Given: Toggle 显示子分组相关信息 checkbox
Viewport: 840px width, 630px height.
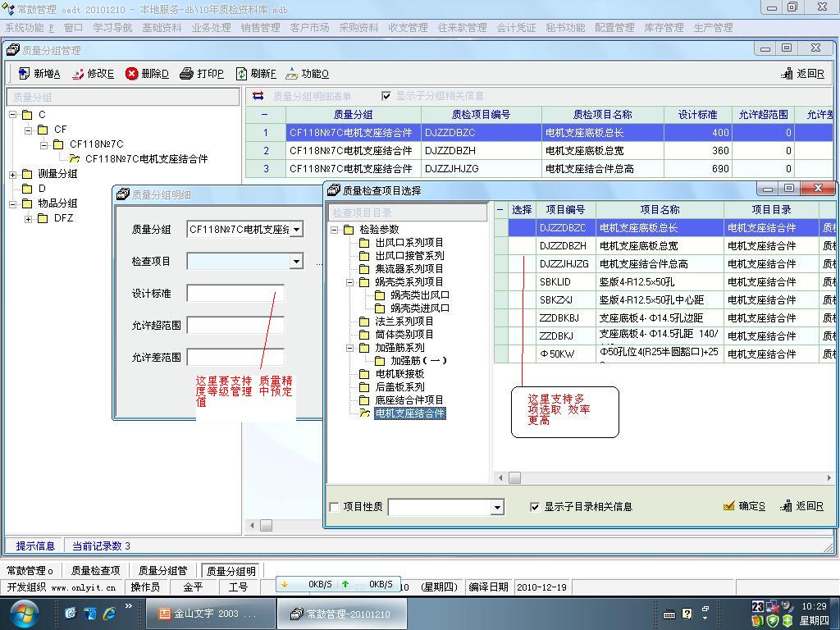Looking at the screenshot, I should coord(386,96).
